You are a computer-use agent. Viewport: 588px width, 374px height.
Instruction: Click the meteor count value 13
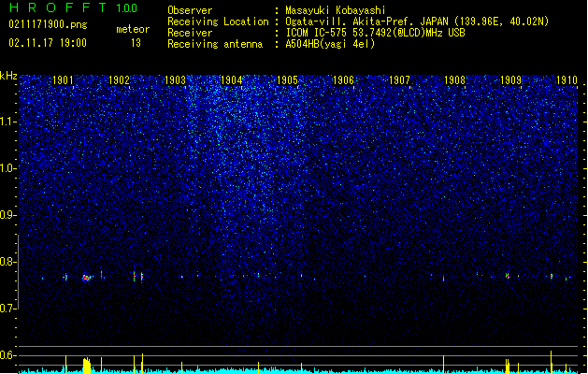(x=136, y=43)
